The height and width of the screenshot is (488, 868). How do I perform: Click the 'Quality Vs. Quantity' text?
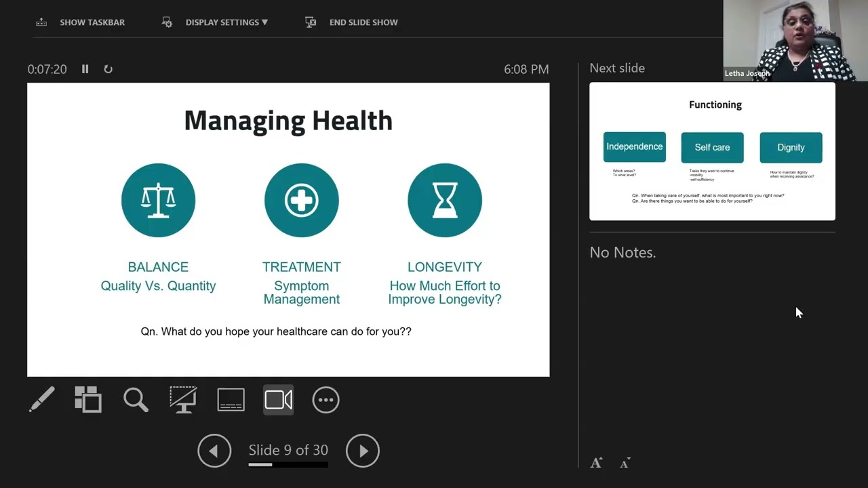click(158, 286)
